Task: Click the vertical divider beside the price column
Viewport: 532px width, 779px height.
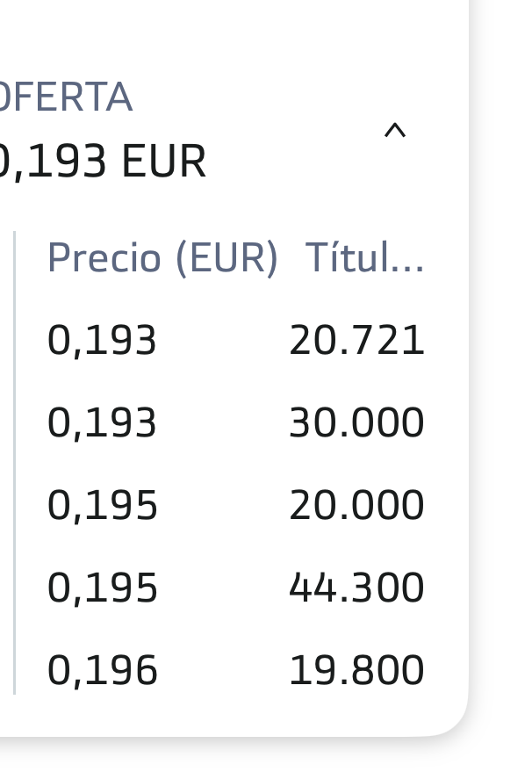Action: [14, 463]
